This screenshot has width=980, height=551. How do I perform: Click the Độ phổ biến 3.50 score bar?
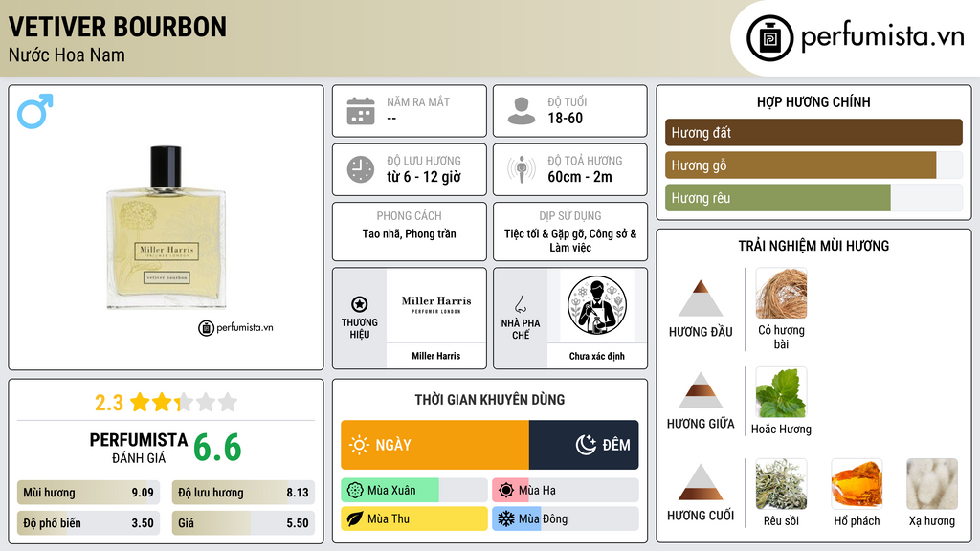pos(88,523)
